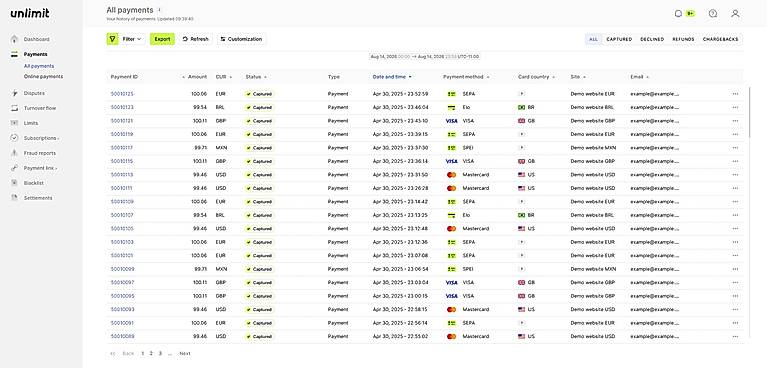This screenshot has height=368, width=767.
Task: Click Next in pagination
Action: [185, 353]
